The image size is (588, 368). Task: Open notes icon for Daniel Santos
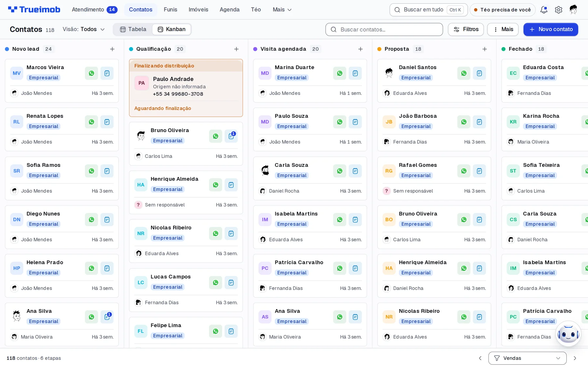click(479, 73)
